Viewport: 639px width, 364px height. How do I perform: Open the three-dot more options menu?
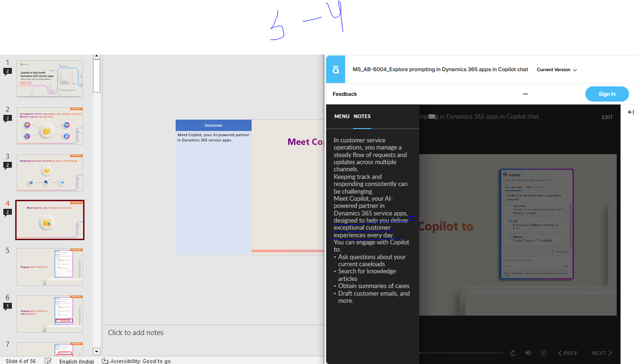click(525, 93)
